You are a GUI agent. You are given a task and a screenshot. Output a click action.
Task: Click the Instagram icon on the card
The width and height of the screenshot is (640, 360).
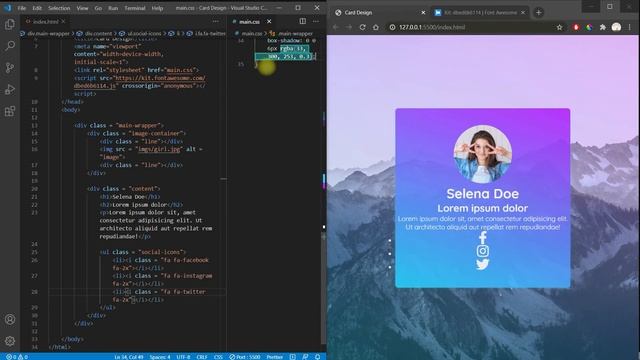click(x=482, y=251)
